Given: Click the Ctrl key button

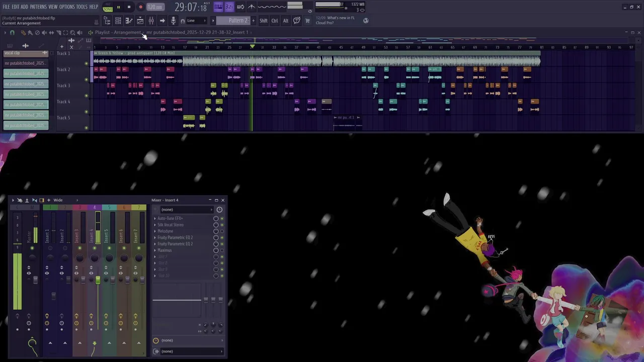Looking at the screenshot, I should [x=275, y=21].
